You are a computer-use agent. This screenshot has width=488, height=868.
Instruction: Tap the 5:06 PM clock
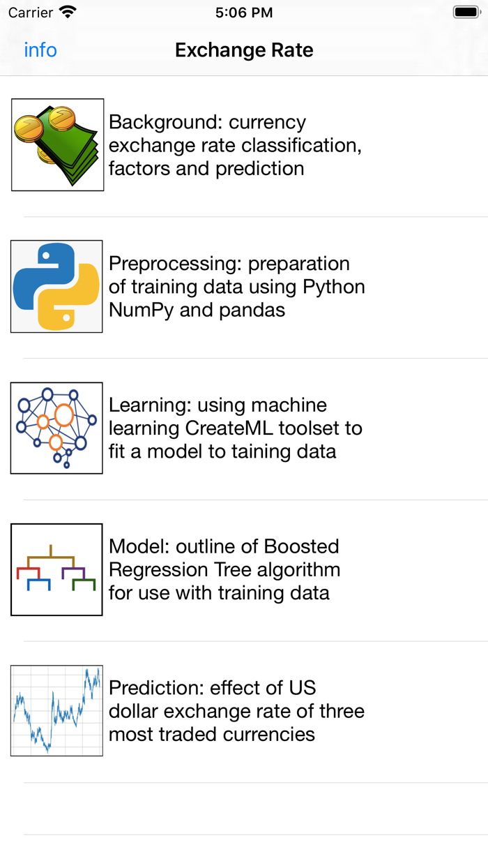coord(244,13)
